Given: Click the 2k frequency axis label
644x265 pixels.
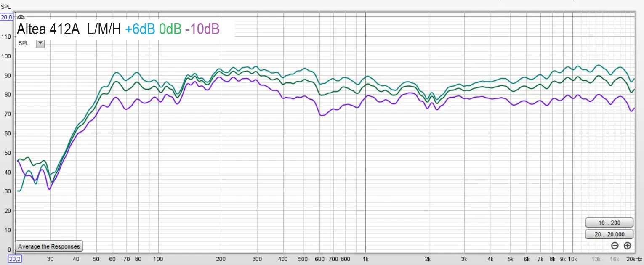Looking at the screenshot, I should click(x=428, y=259).
